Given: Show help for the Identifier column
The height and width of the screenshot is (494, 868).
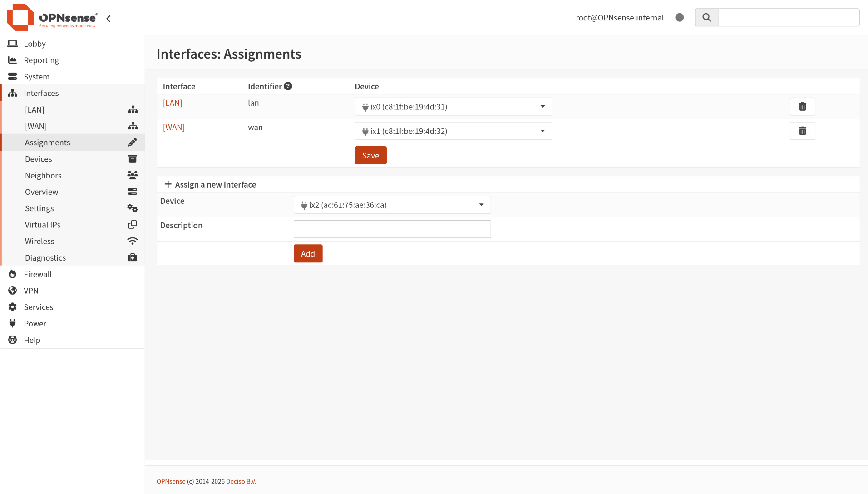Looking at the screenshot, I should [x=288, y=86].
